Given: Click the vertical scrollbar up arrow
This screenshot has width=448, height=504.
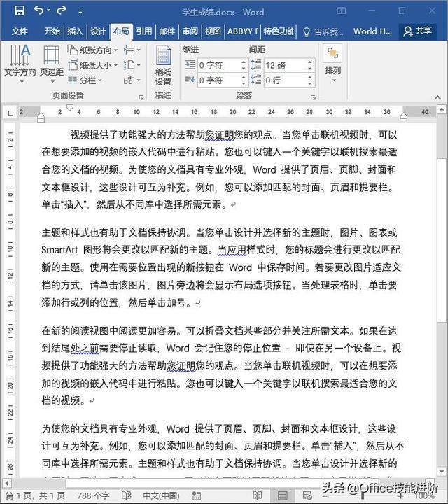Looking at the screenshot, I should pyautogui.click(x=442, y=110).
